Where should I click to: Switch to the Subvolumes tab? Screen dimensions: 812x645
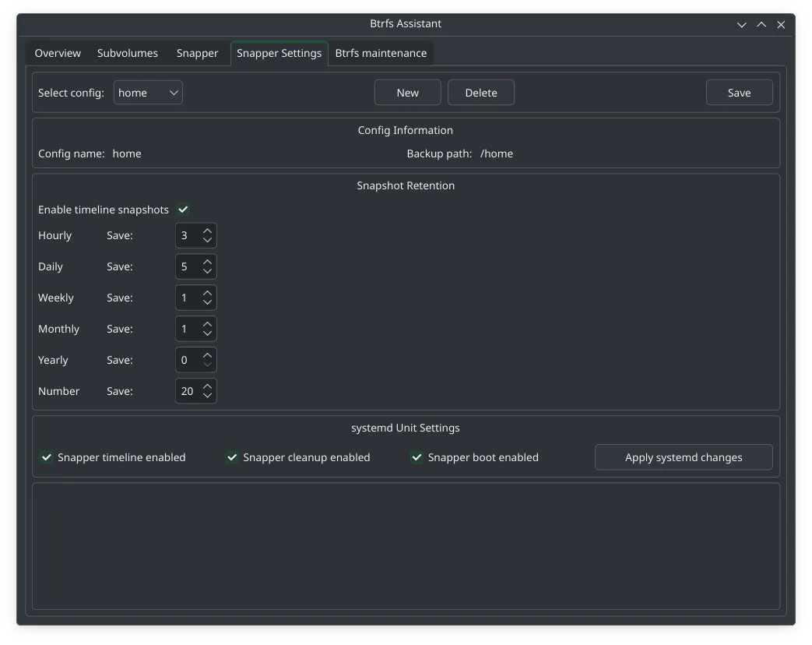pos(128,54)
